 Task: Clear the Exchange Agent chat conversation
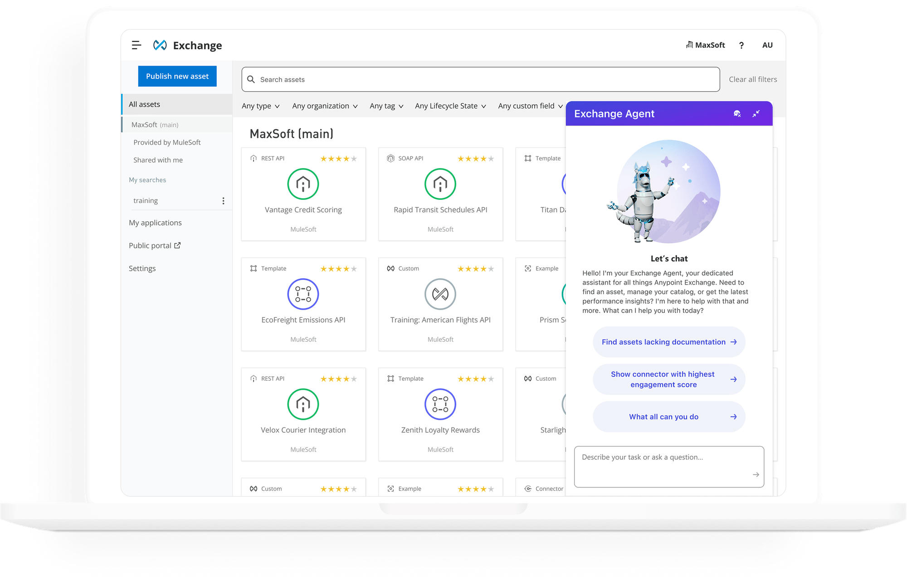(737, 114)
